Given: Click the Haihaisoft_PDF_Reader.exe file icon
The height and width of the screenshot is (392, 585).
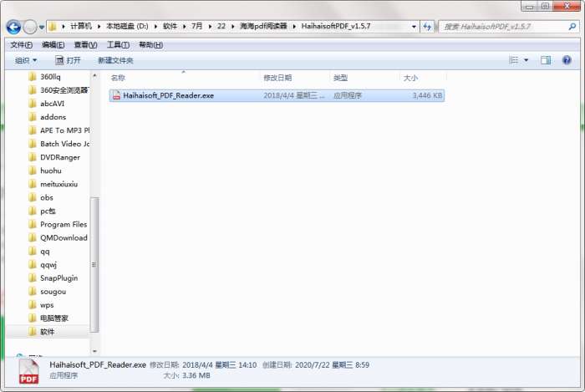Looking at the screenshot, I should tap(116, 95).
